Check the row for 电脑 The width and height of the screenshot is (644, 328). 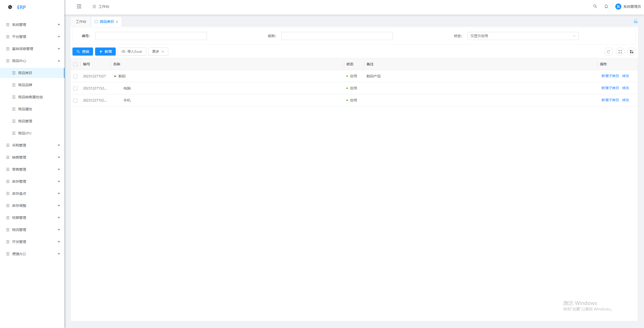pos(75,88)
